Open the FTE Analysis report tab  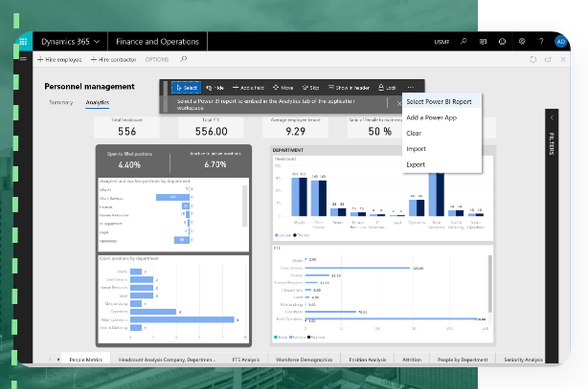pos(246,360)
